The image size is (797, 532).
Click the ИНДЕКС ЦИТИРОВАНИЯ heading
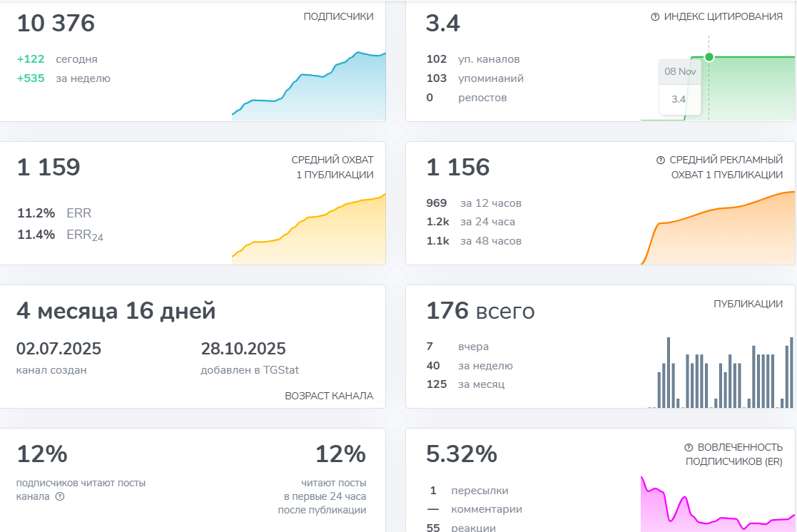pos(723,17)
